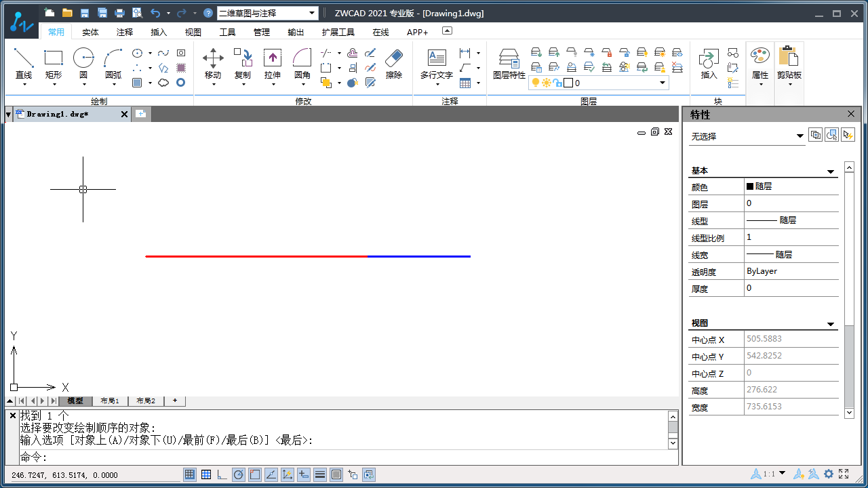This screenshot has height=488, width=868.
Task: Click the 插入 block insert icon
Action: pos(709,63)
